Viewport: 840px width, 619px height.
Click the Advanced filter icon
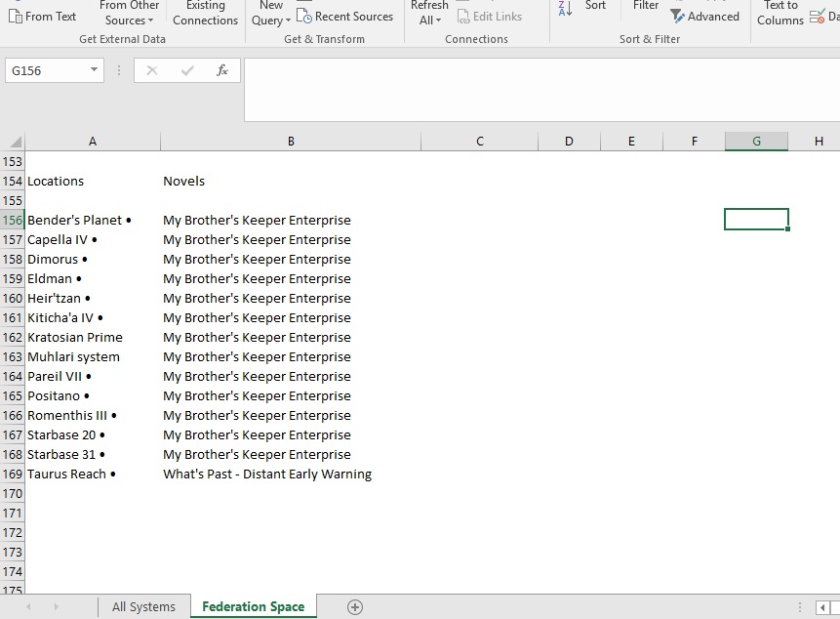tap(677, 17)
